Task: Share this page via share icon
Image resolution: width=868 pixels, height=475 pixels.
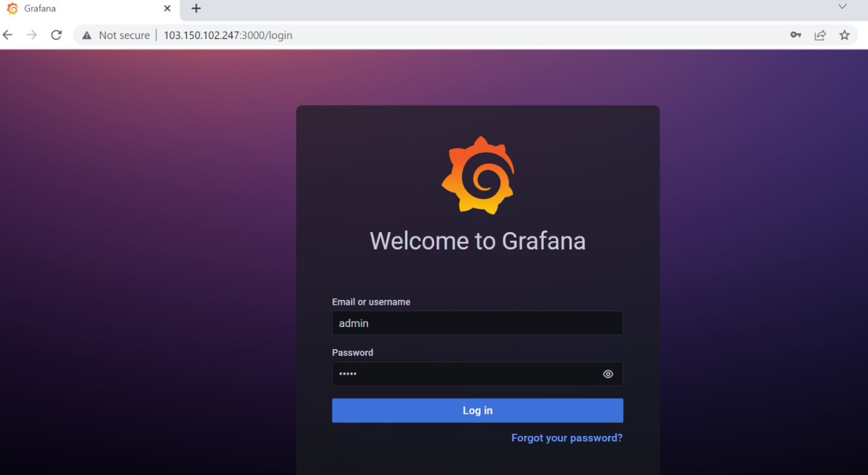Action: [x=820, y=35]
